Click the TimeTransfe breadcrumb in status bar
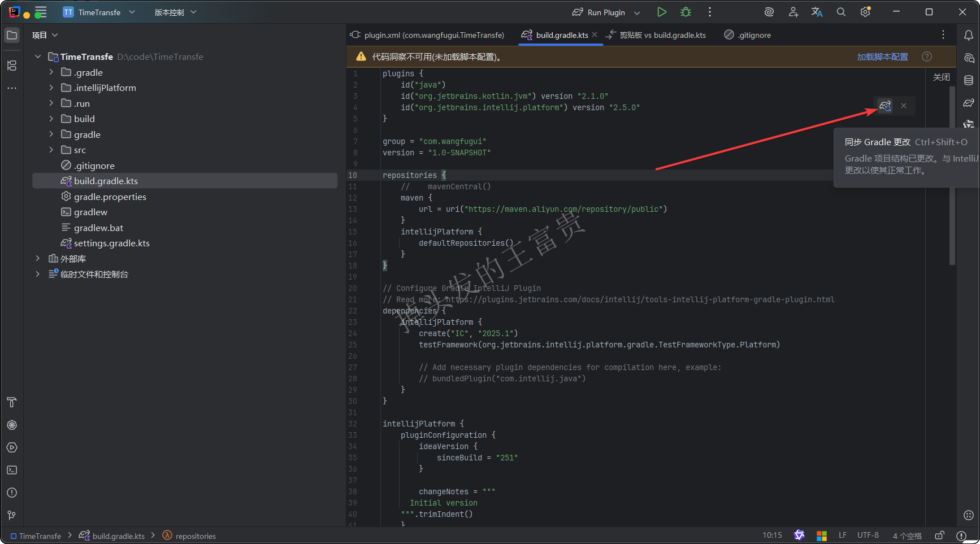 pos(36,536)
